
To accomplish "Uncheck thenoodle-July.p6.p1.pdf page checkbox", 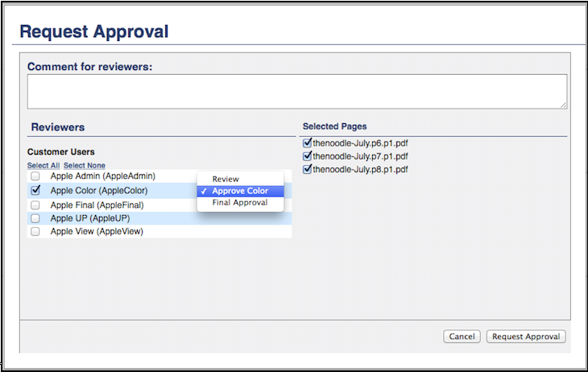I will click(x=307, y=143).
